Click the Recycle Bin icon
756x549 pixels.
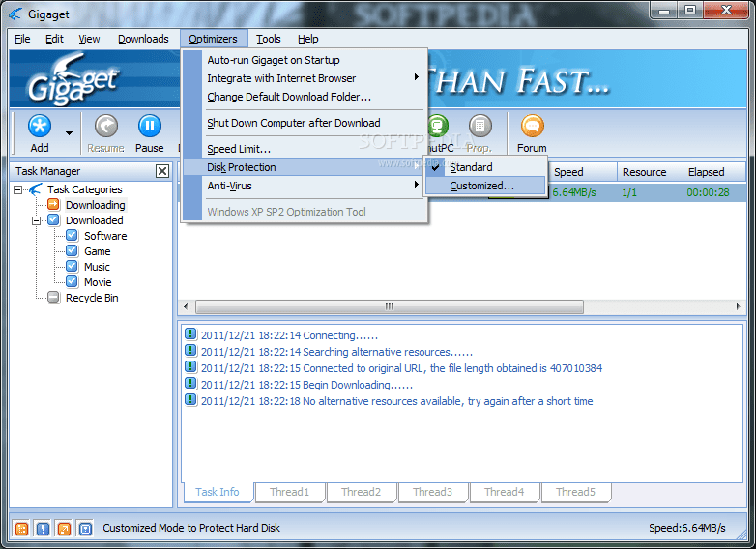53,298
